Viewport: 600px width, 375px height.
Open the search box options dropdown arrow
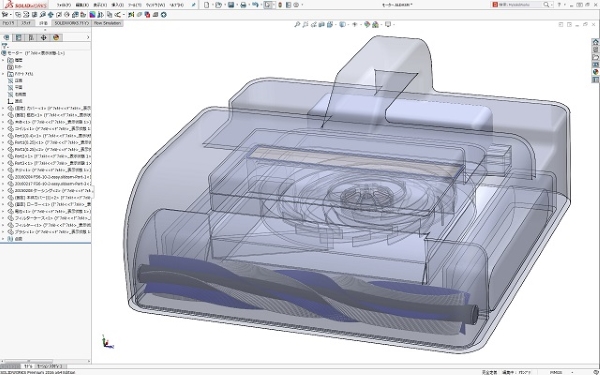point(552,5)
